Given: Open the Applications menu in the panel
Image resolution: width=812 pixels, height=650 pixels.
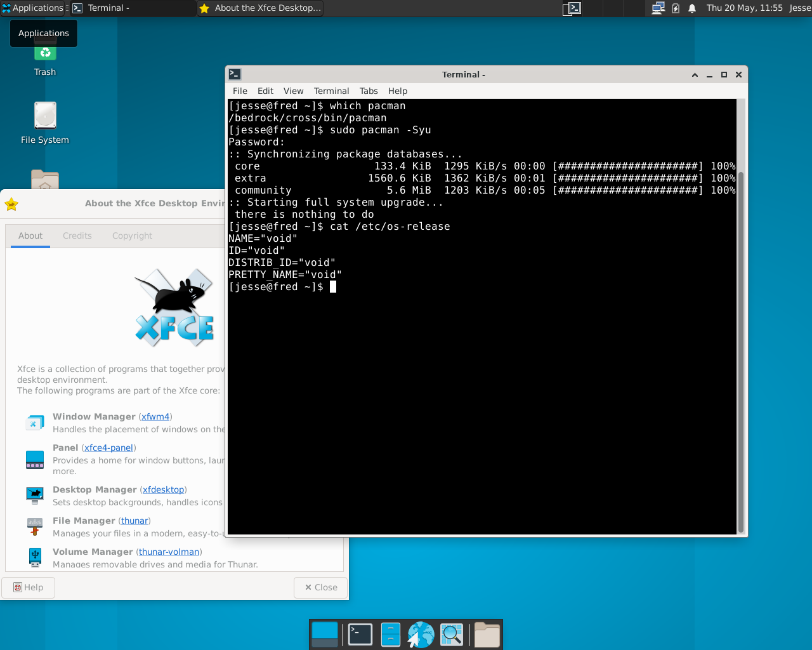Looking at the screenshot, I should (x=32, y=8).
